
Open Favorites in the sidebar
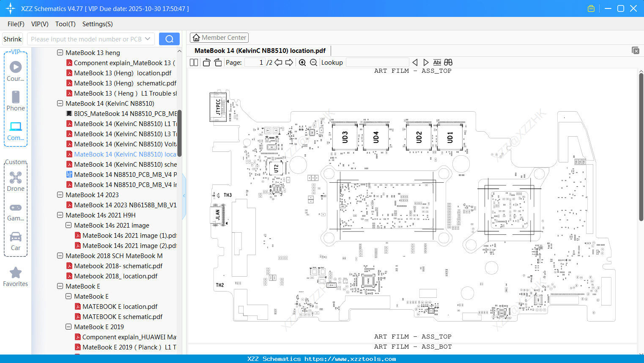(16, 277)
